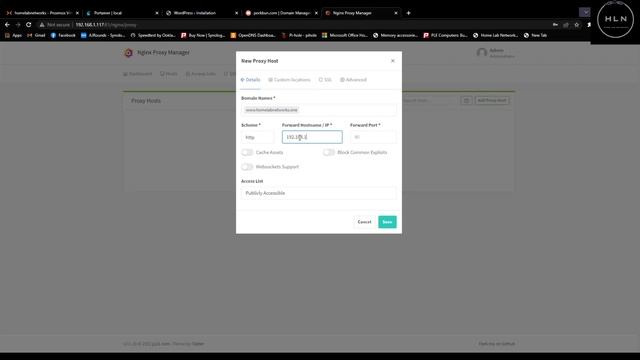Switch to the Custom locations tab
This screenshot has width=640, height=360.
coord(289,80)
